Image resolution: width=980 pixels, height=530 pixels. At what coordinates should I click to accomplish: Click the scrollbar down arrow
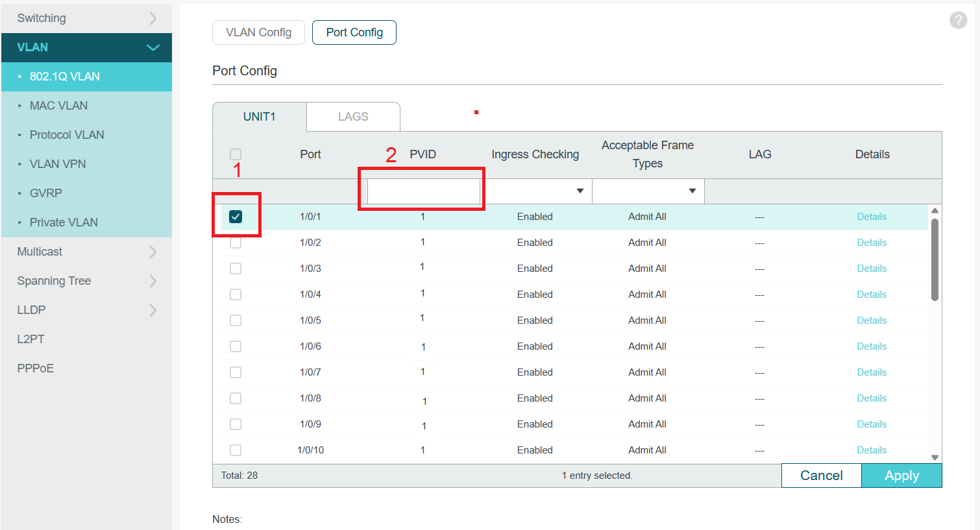[935, 456]
